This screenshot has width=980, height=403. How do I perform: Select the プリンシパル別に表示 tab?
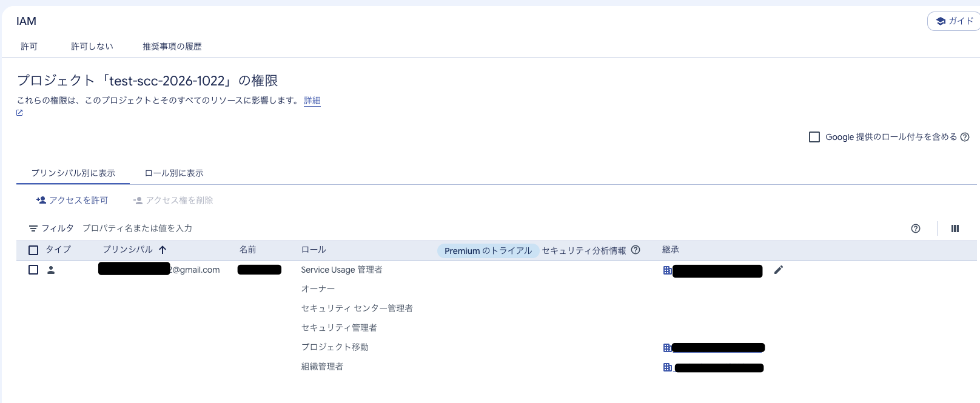[x=73, y=173]
